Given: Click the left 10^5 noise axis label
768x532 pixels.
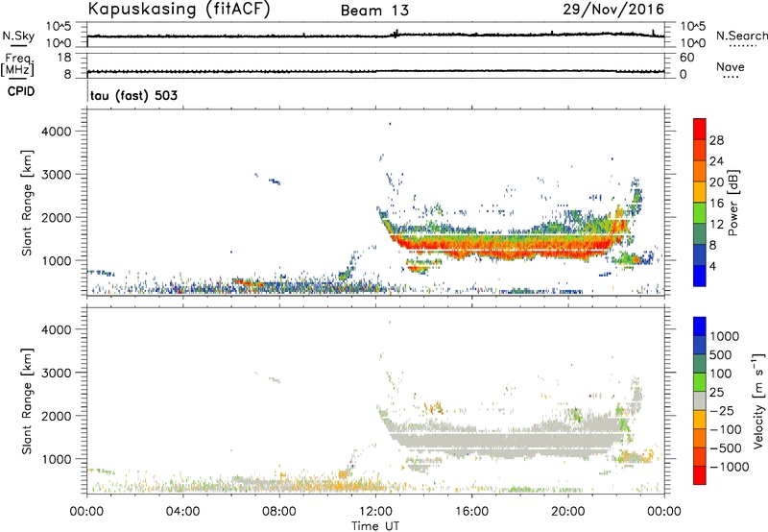Looking at the screenshot, I should [59, 26].
